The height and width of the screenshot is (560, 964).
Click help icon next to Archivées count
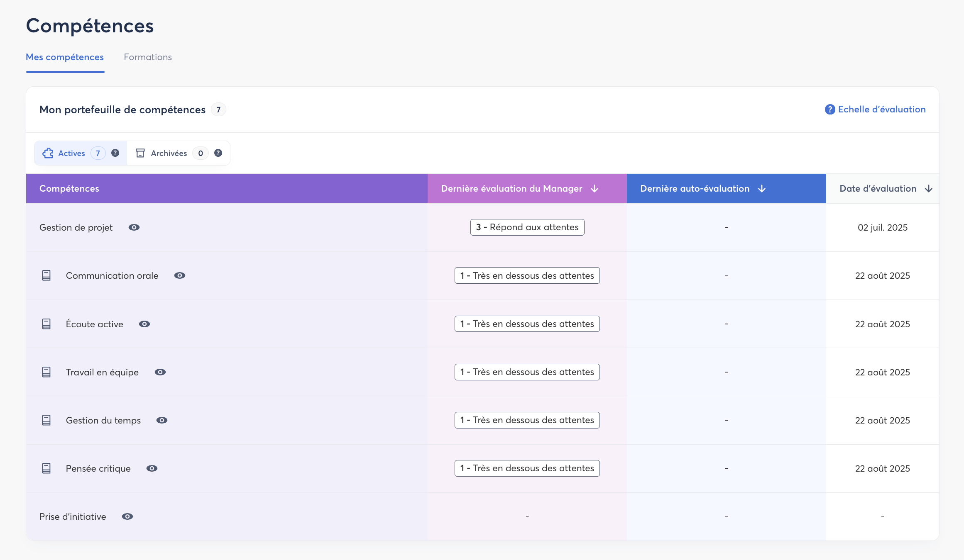[x=218, y=153]
